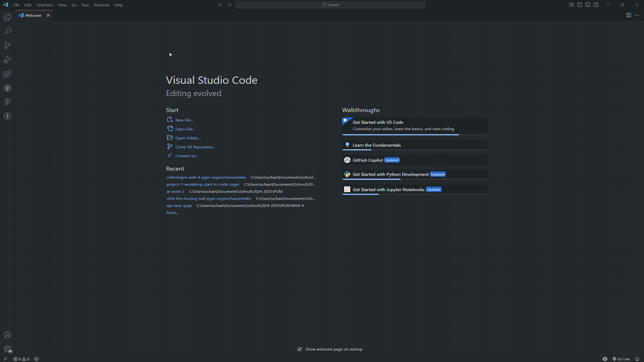Open the Figma extension view
This screenshot has height=362, width=644.
pyautogui.click(x=8, y=102)
